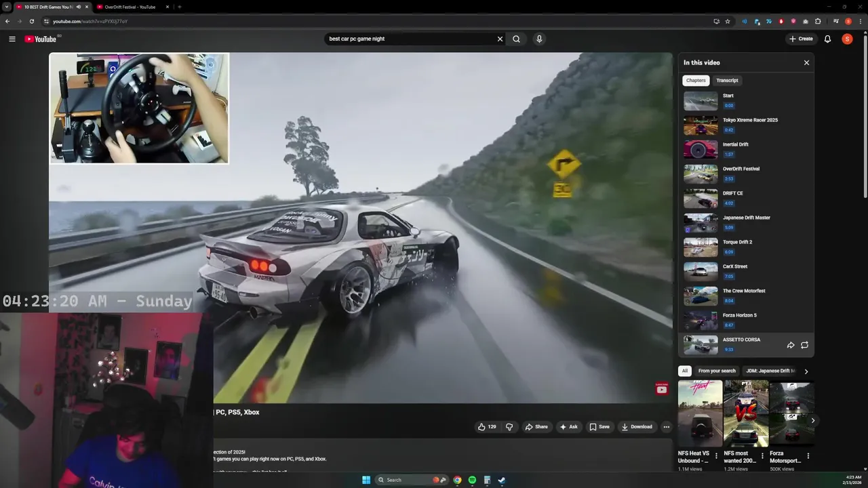Toggle loop on ASSETTO CORSA chapter
Image resolution: width=868 pixels, height=488 pixels.
point(804,345)
